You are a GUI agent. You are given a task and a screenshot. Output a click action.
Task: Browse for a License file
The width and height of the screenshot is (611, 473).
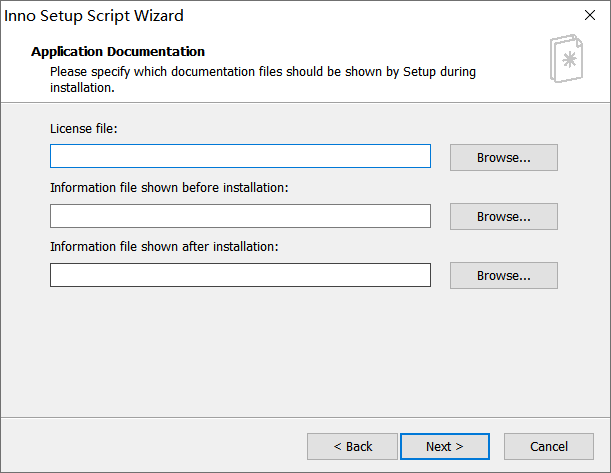coord(503,157)
